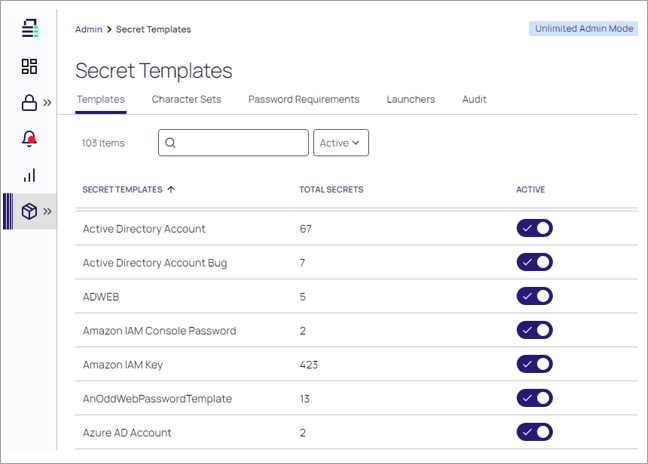Follow the Admin breadcrumb link
The height and width of the screenshot is (464, 648).
89,29
